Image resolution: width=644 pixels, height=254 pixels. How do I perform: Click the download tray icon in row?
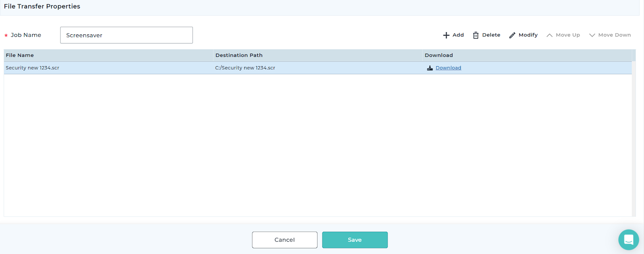430,68
